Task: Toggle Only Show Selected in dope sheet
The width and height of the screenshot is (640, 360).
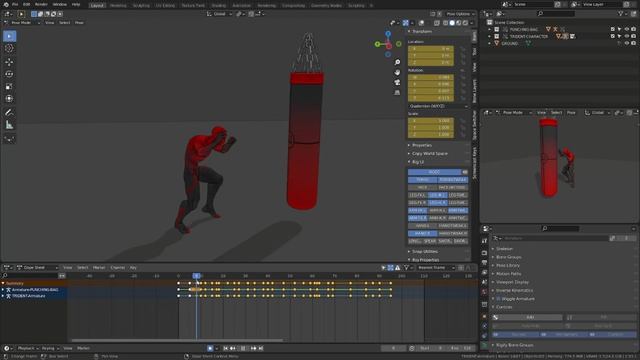Action: (x=383, y=268)
